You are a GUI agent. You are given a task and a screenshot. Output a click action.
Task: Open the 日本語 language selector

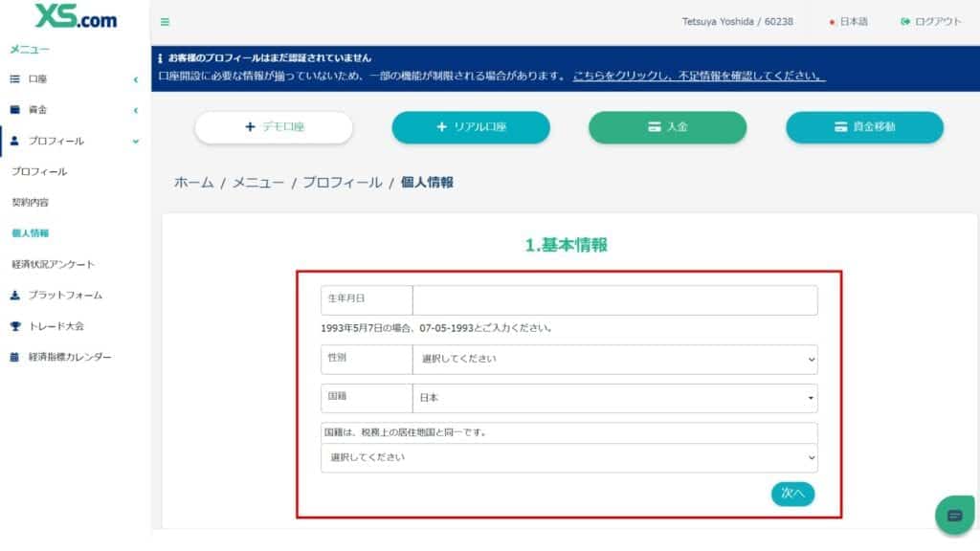(x=849, y=22)
